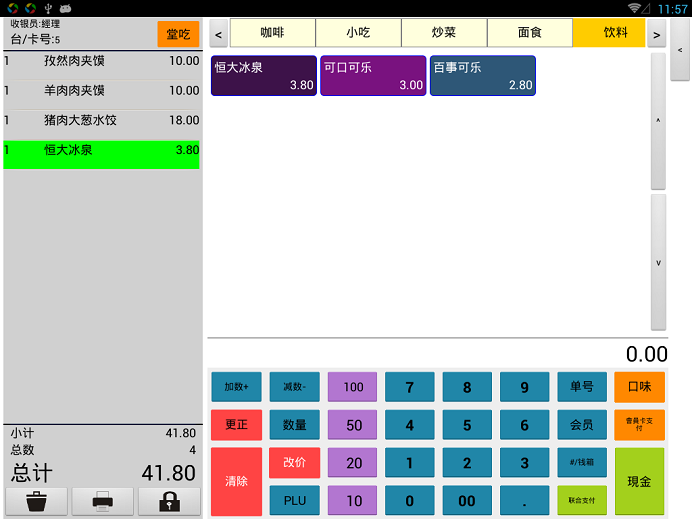The image size is (692, 519).
Task: Open the 炒菜 category tab
Action: click(x=444, y=33)
